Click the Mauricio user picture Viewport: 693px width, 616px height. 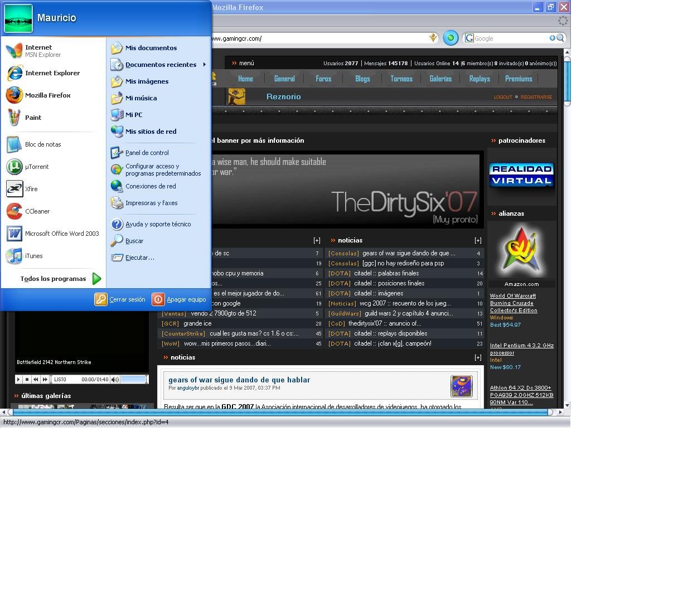coord(18,18)
